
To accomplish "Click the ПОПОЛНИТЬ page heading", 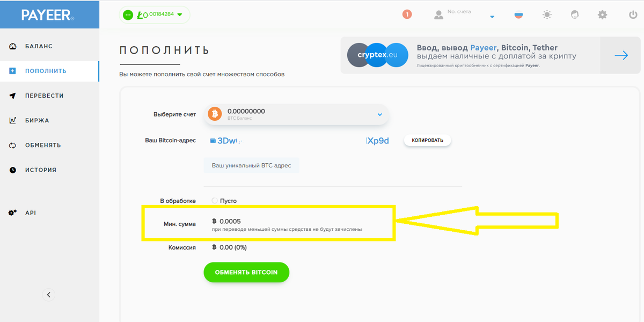I will pos(164,50).
